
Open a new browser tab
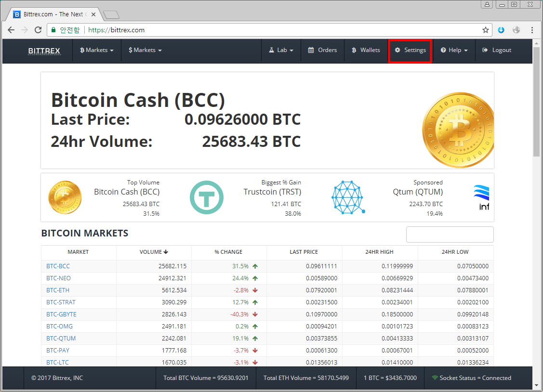point(111,14)
